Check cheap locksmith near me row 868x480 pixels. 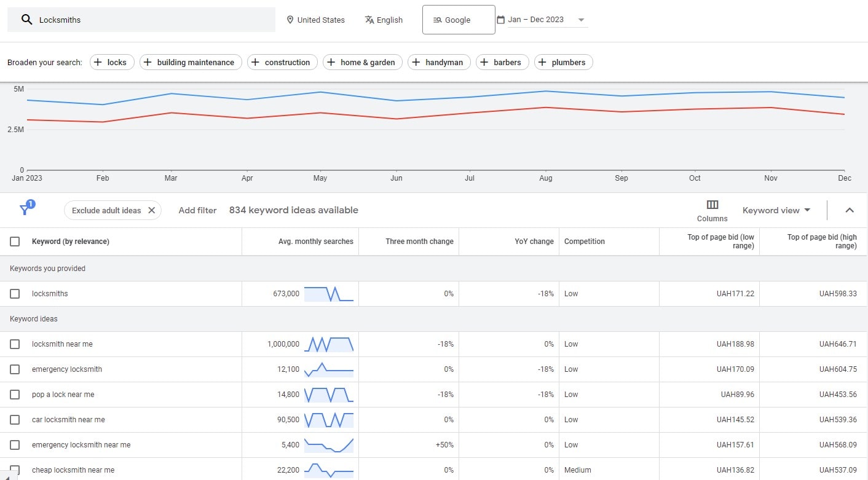pyautogui.click(x=15, y=470)
